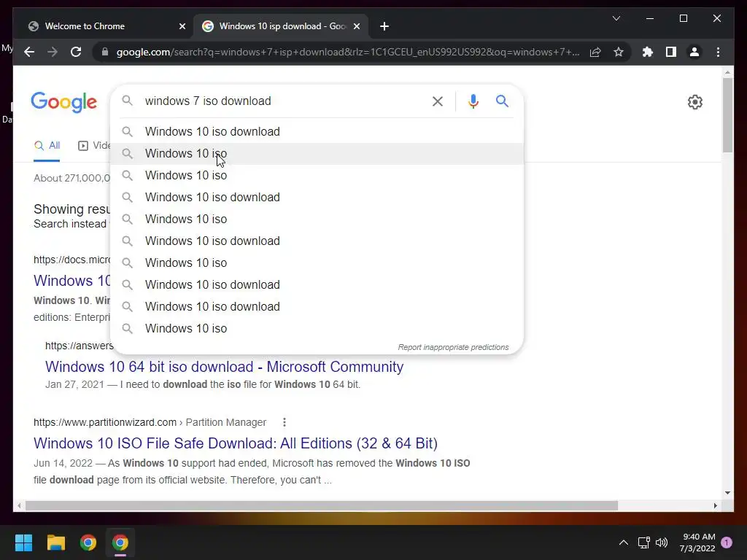Clear the search box with the X
The width and height of the screenshot is (747, 560).
[438, 101]
